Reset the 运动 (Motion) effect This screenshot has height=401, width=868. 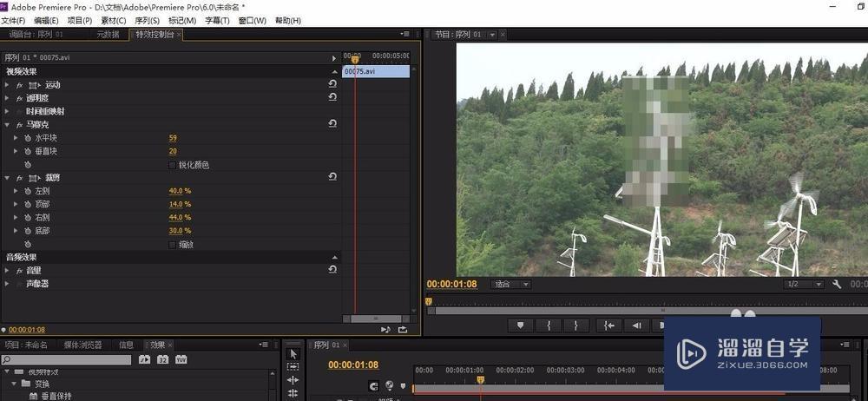(332, 83)
